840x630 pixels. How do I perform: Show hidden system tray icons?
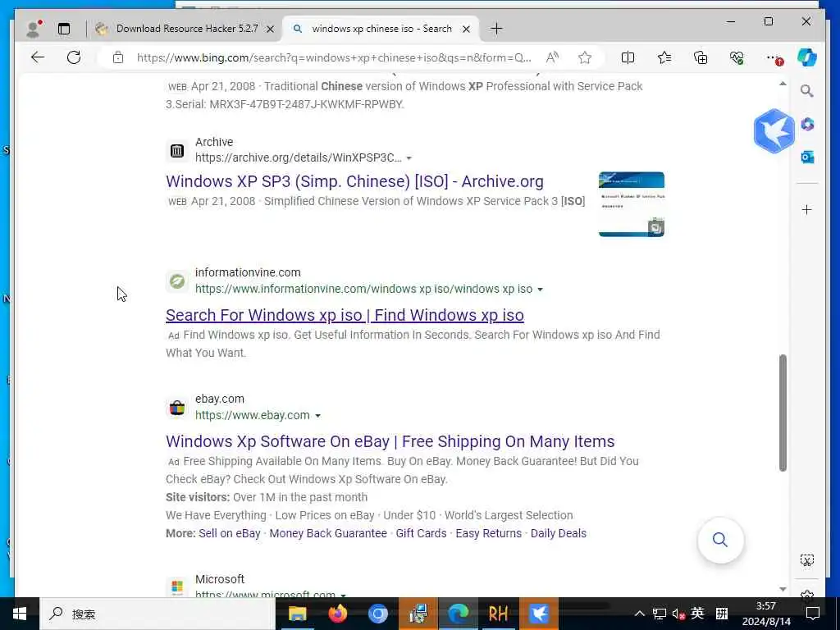point(640,614)
